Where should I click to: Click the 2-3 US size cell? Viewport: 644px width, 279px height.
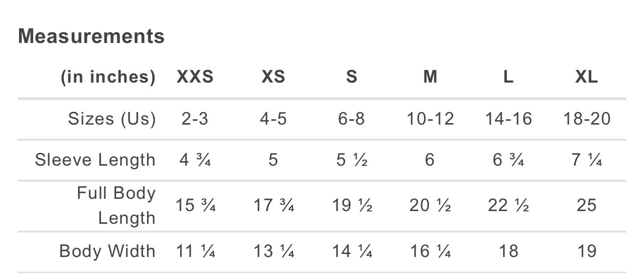click(195, 119)
